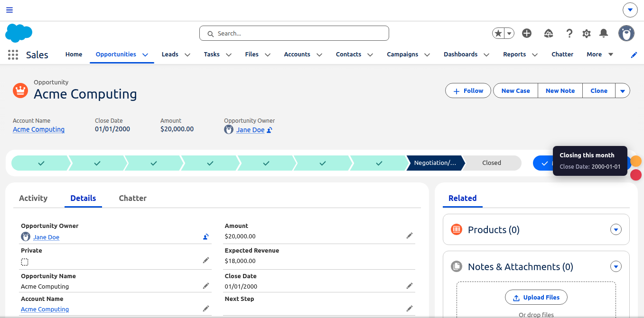The height and width of the screenshot is (318, 644).
Task: Switch to the Activity tab
Action: 33,198
